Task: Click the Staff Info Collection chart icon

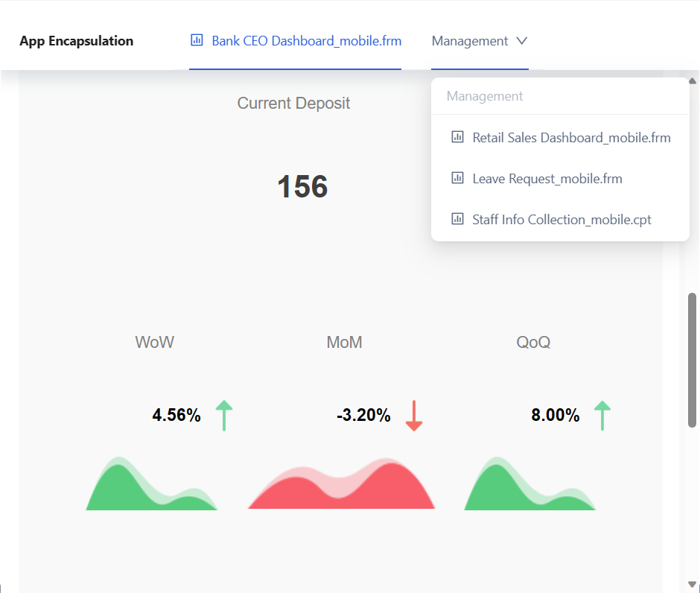Action: coord(457,219)
